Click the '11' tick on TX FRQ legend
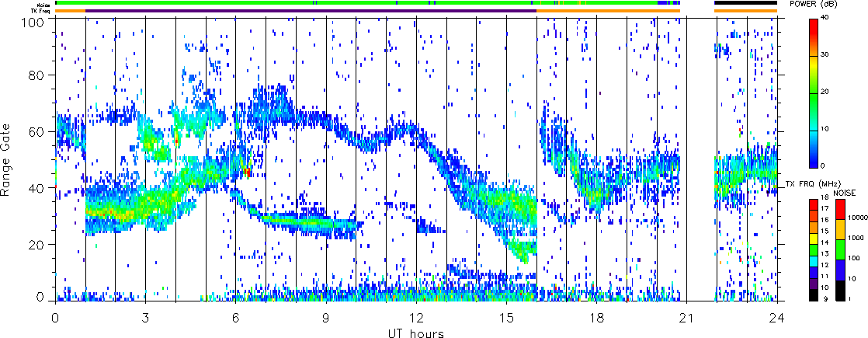This screenshot has width=868, height=338. (x=825, y=276)
